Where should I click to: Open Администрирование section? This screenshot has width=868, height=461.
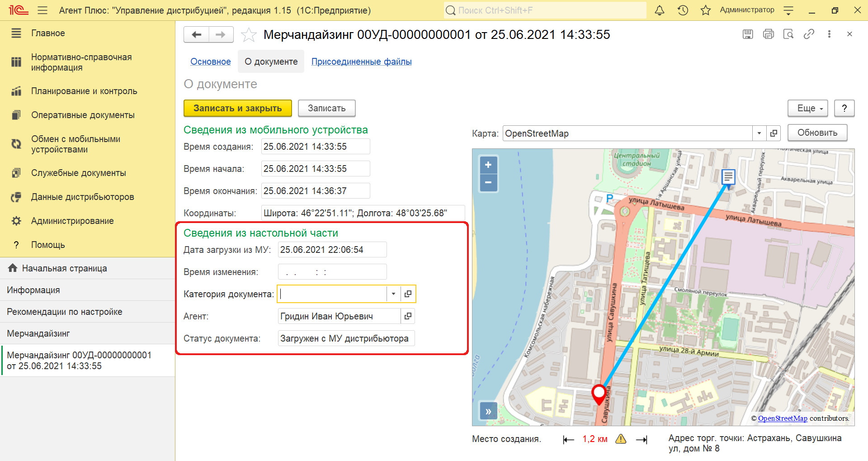(x=87, y=221)
